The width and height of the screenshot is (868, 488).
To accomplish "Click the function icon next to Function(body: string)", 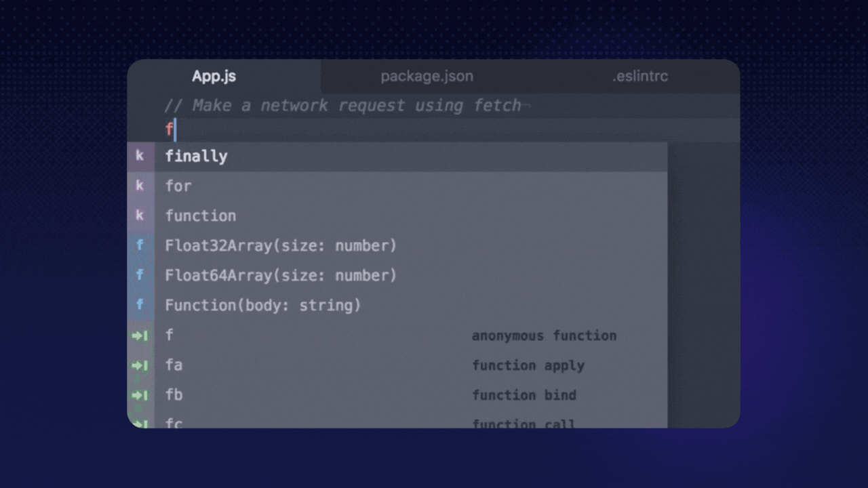I will [140, 305].
